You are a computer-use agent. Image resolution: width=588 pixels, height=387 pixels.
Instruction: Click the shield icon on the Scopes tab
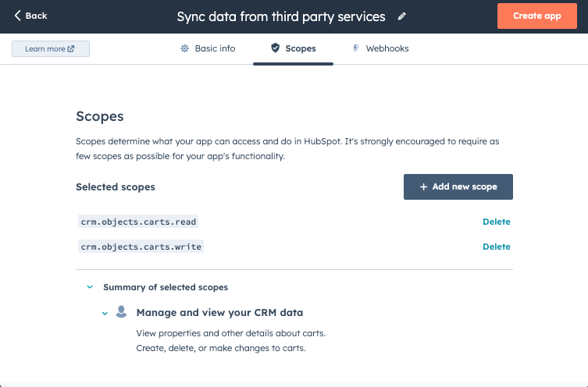275,48
